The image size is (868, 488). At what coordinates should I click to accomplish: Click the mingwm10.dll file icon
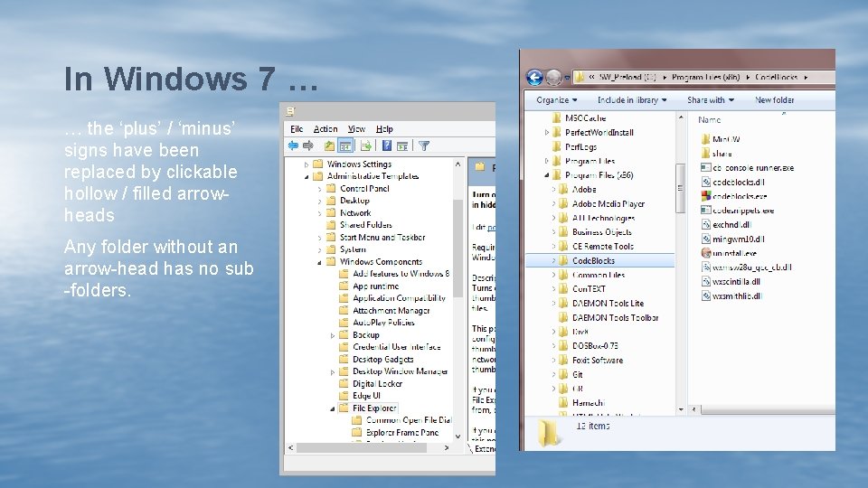[706, 239]
